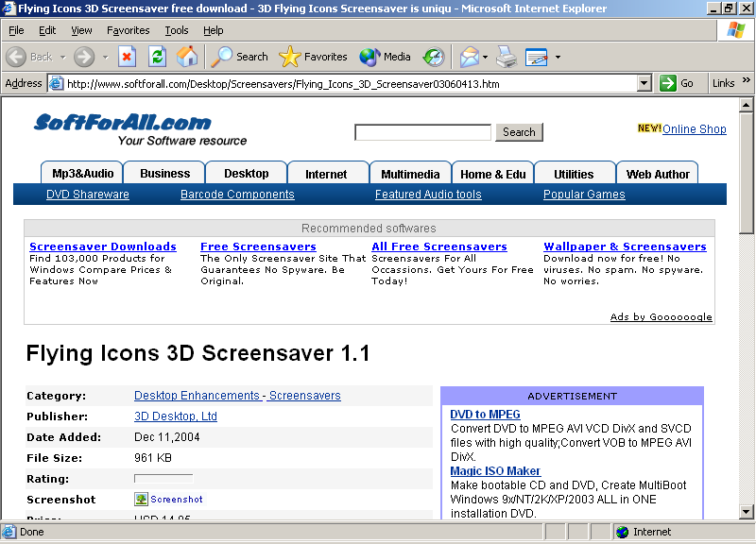This screenshot has width=756, height=544.
Task: Click the site Search button
Action: pyautogui.click(x=519, y=132)
